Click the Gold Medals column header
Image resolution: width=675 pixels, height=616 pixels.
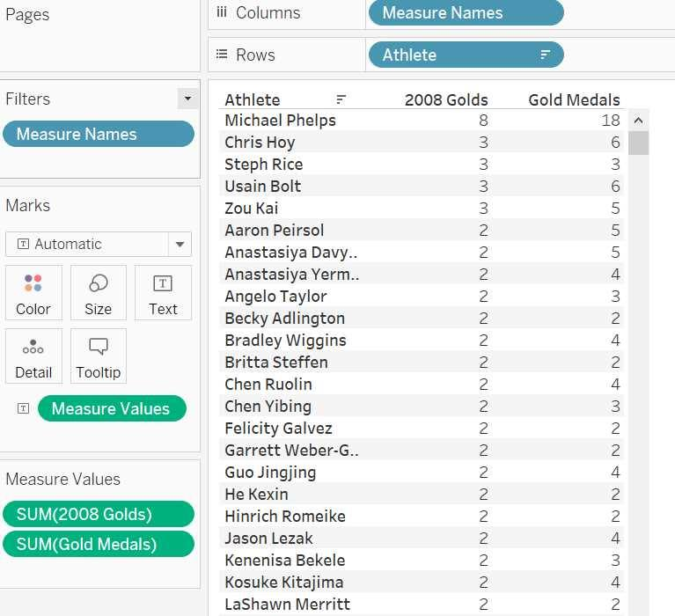tap(574, 99)
